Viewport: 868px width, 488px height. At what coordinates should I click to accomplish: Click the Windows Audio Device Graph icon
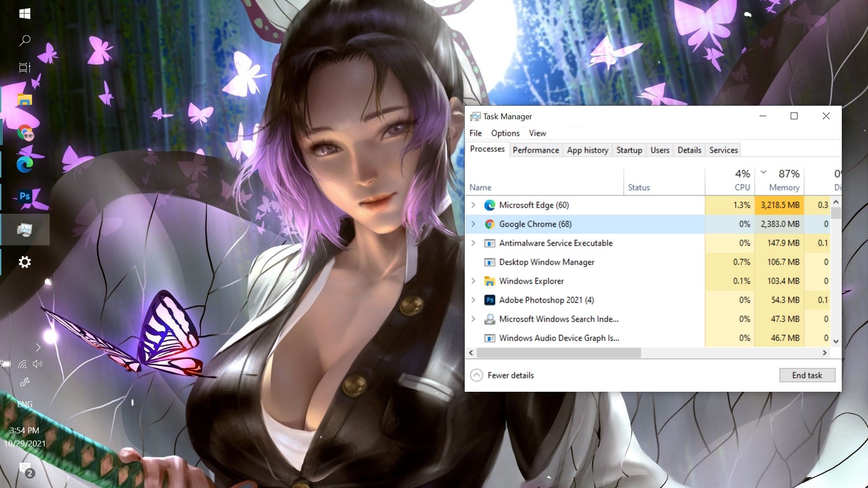coord(490,338)
